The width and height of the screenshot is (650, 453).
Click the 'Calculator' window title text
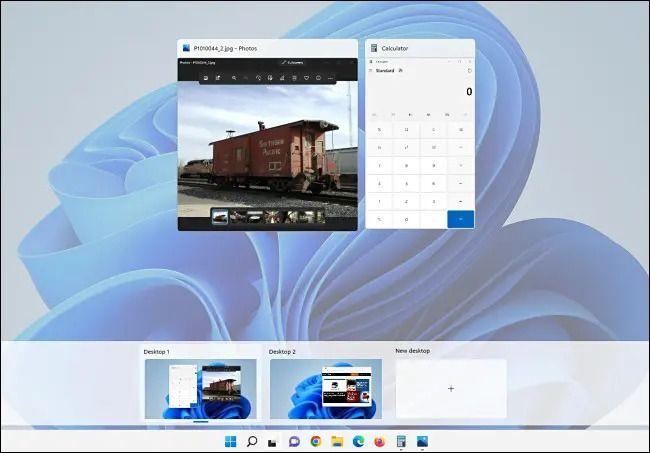click(x=395, y=48)
